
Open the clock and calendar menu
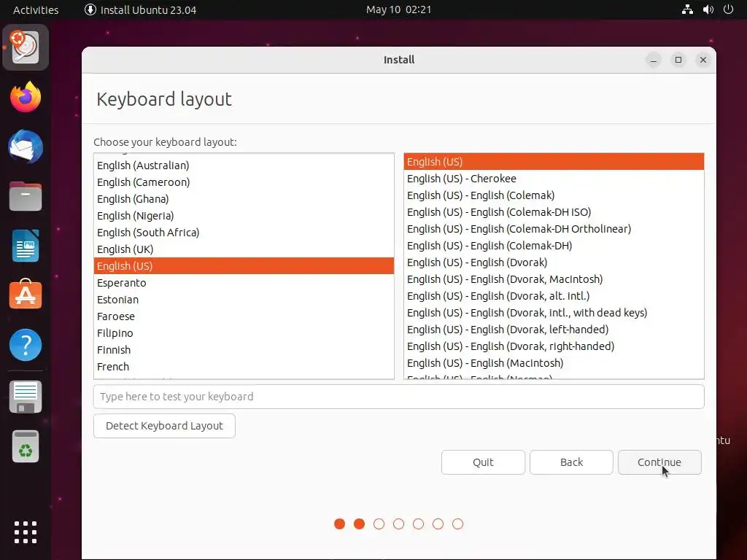398,9
